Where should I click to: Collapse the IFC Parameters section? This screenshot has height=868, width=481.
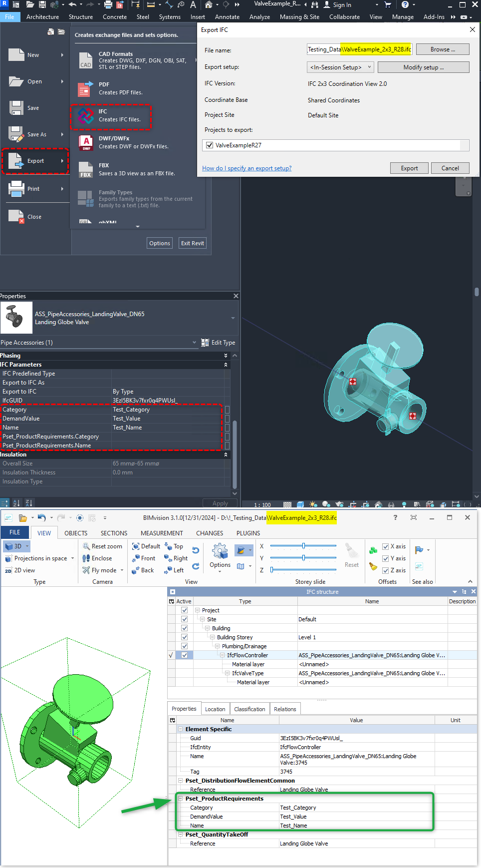coord(226,365)
